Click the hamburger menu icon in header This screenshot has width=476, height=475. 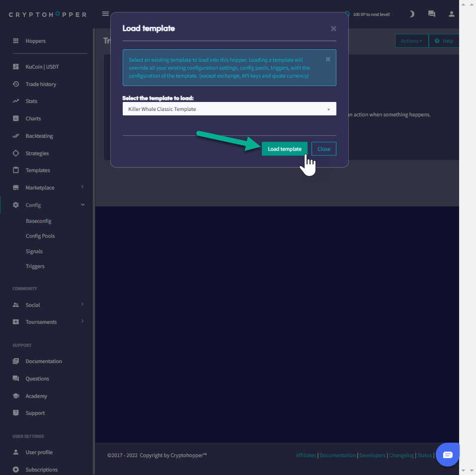click(105, 14)
